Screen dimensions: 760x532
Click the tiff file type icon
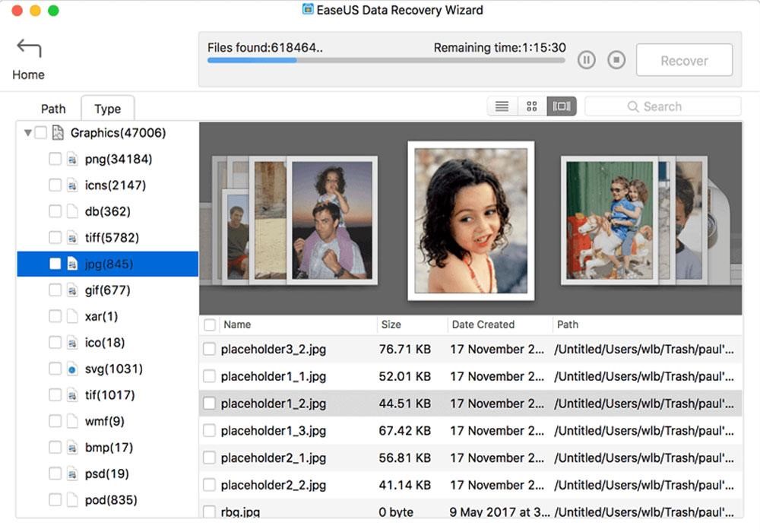tap(72, 237)
